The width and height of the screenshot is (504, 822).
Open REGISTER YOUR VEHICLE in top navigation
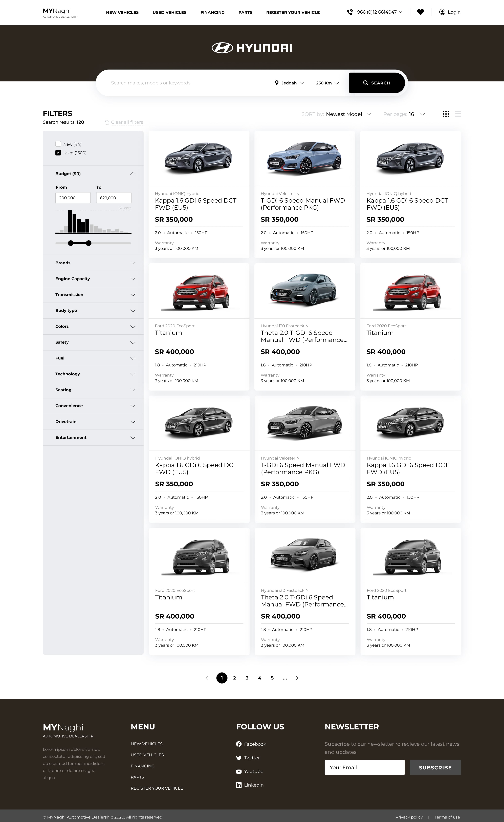click(293, 12)
